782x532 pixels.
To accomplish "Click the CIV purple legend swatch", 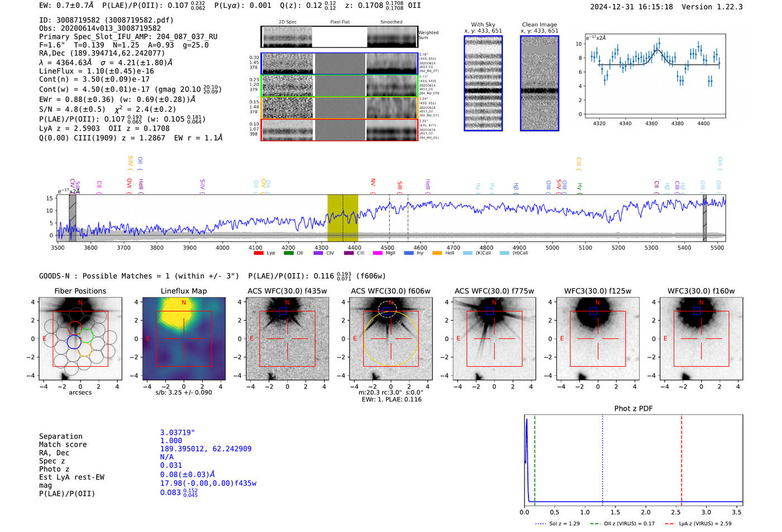I will [x=318, y=253].
